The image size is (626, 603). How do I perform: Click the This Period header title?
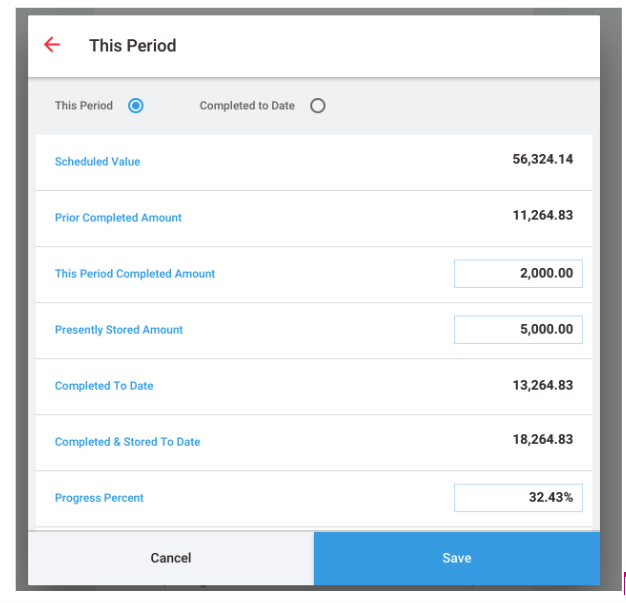coord(132,46)
